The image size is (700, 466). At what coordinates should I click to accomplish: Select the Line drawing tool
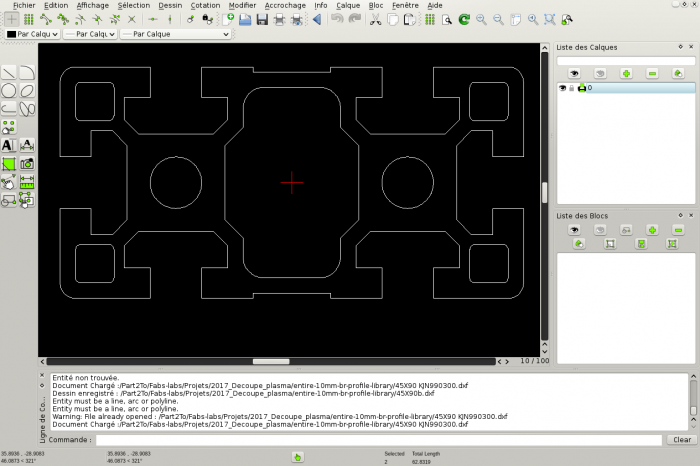coord(9,73)
